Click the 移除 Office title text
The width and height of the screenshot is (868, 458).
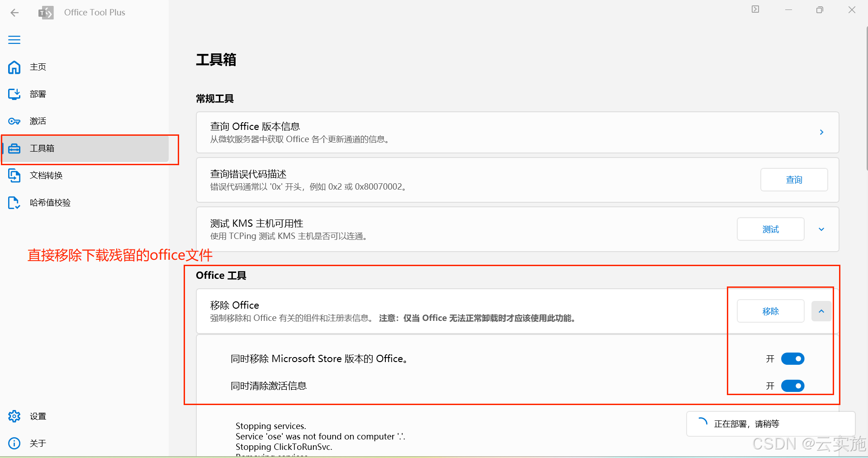tap(235, 305)
